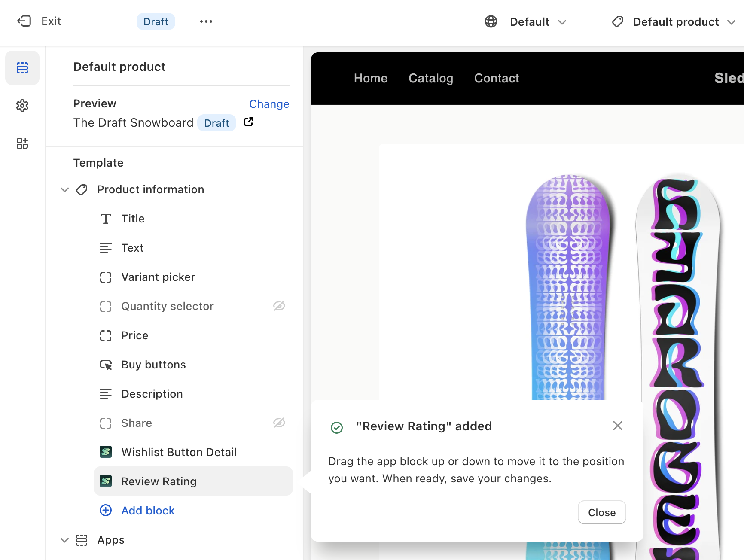This screenshot has width=744, height=560.
Task: Open the Sections panel icon in sidebar
Action: (22, 68)
